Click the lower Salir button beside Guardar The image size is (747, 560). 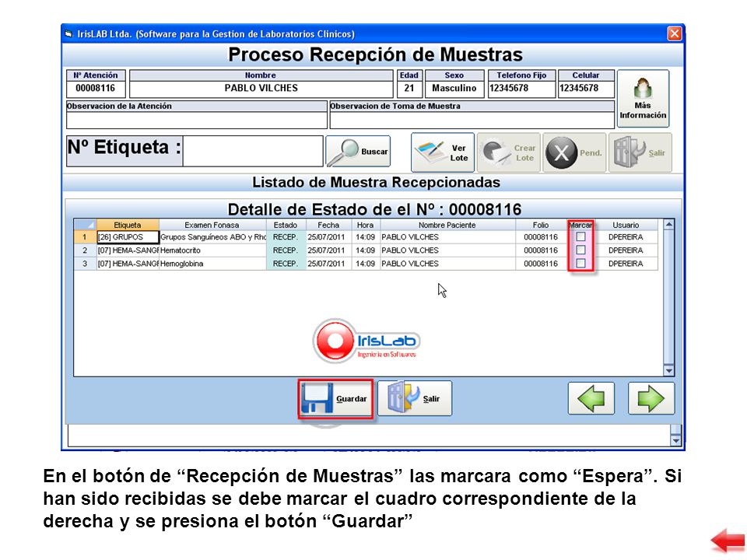(x=415, y=398)
